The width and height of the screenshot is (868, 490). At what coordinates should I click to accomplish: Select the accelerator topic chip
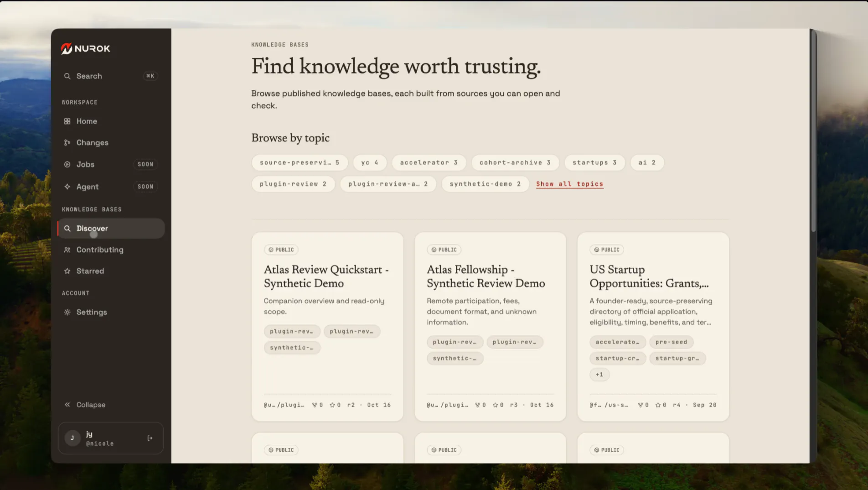tap(429, 163)
